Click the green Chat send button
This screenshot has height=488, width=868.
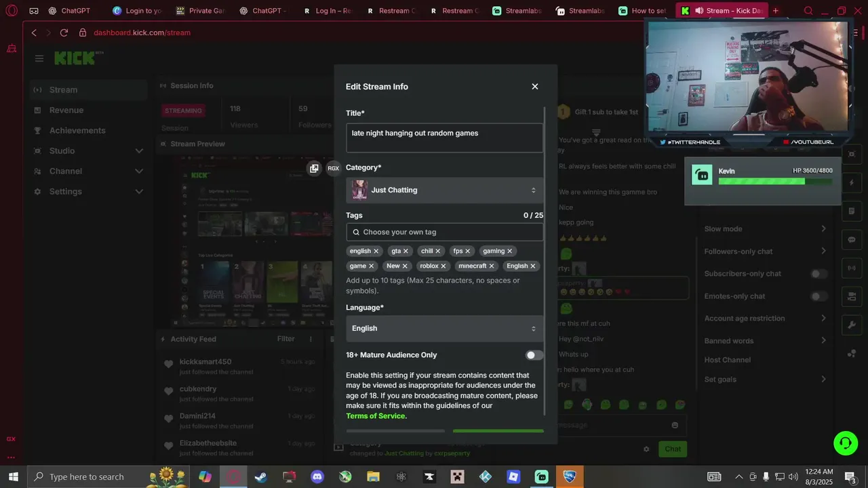[673, 449]
